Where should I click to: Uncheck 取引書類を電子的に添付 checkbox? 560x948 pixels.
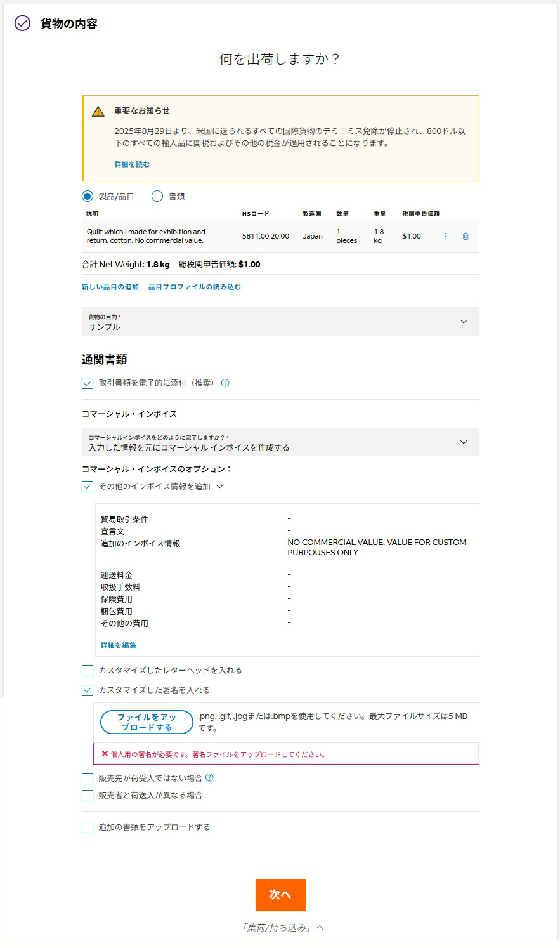pyautogui.click(x=88, y=383)
